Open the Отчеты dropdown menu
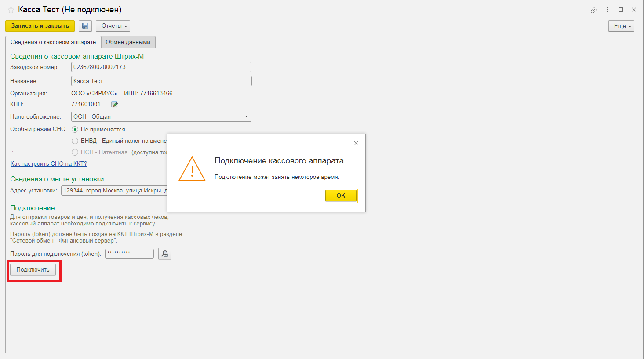 (x=113, y=26)
